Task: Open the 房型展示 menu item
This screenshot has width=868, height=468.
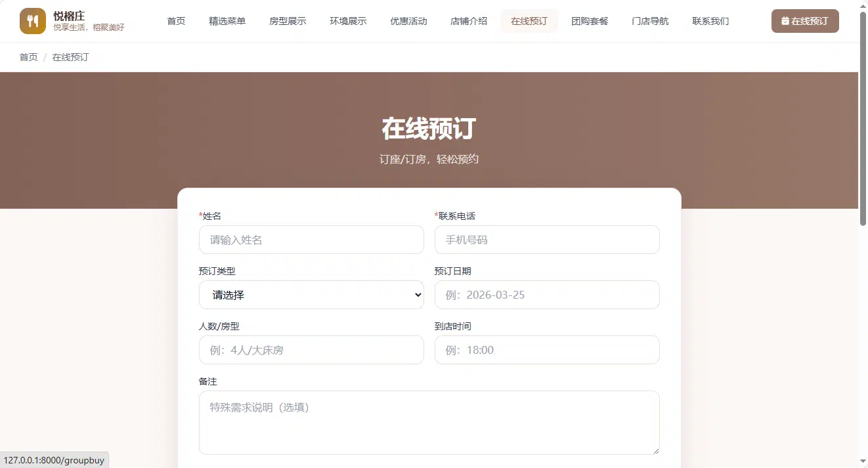Action: tap(288, 21)
